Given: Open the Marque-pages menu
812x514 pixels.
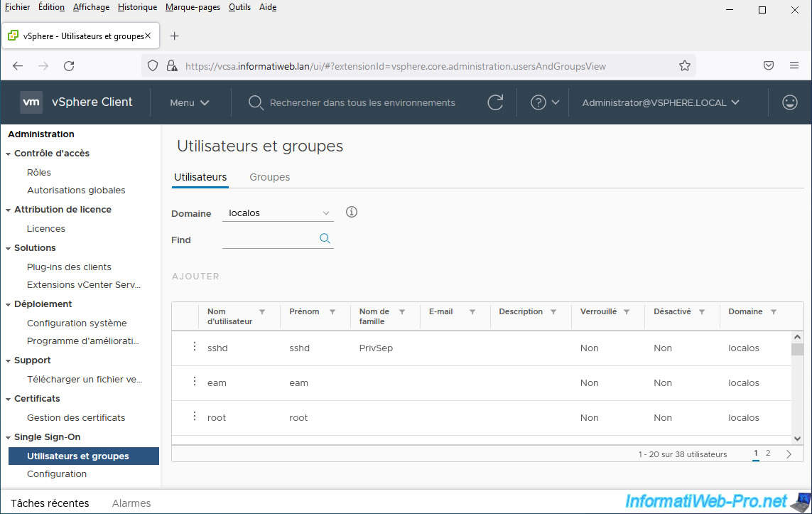Looking at the screenshot, I should 193,7.
